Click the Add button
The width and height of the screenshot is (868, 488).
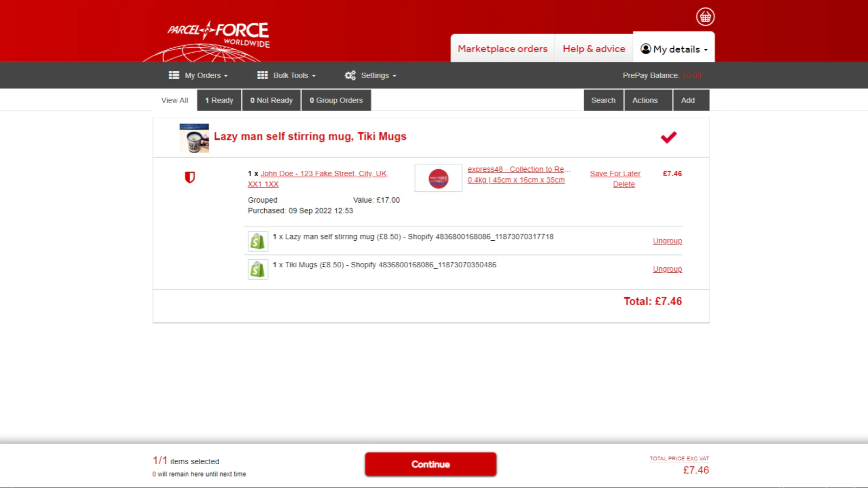click(x=691, y=100)
